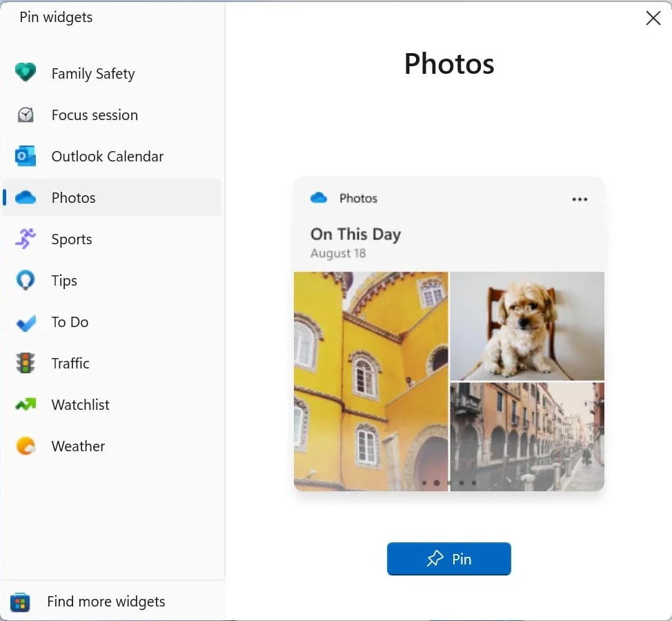Click the Photos cloud icon in sidebar
This screenshot has width=672, height=621.
click(26, 197)
